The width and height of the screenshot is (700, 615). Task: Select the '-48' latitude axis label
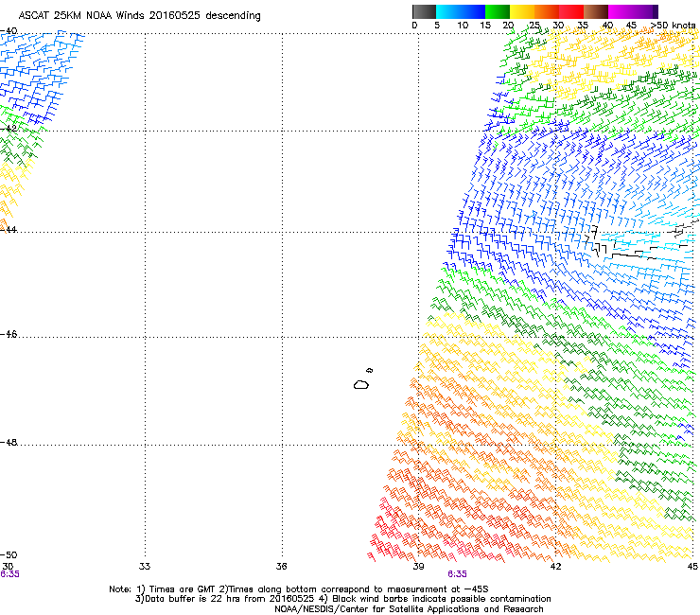[x=9, y=443]
